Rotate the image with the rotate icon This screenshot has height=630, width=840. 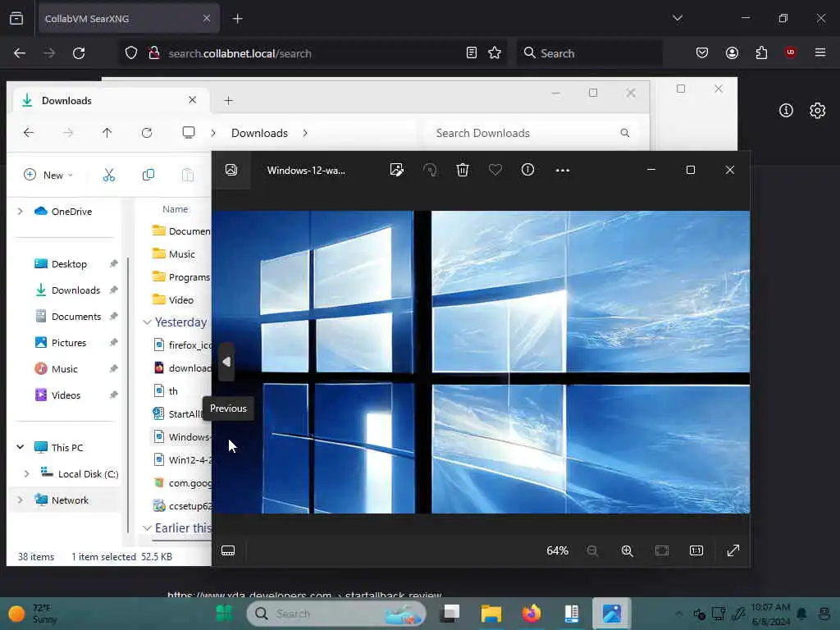coord(430,170)
